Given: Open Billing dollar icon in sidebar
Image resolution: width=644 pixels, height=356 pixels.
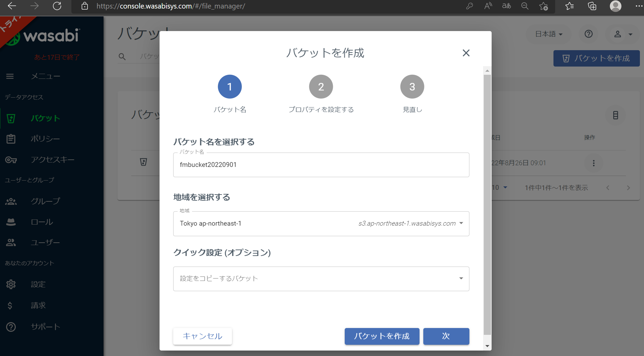Looking at the screenshot, I should click(10, 305).
